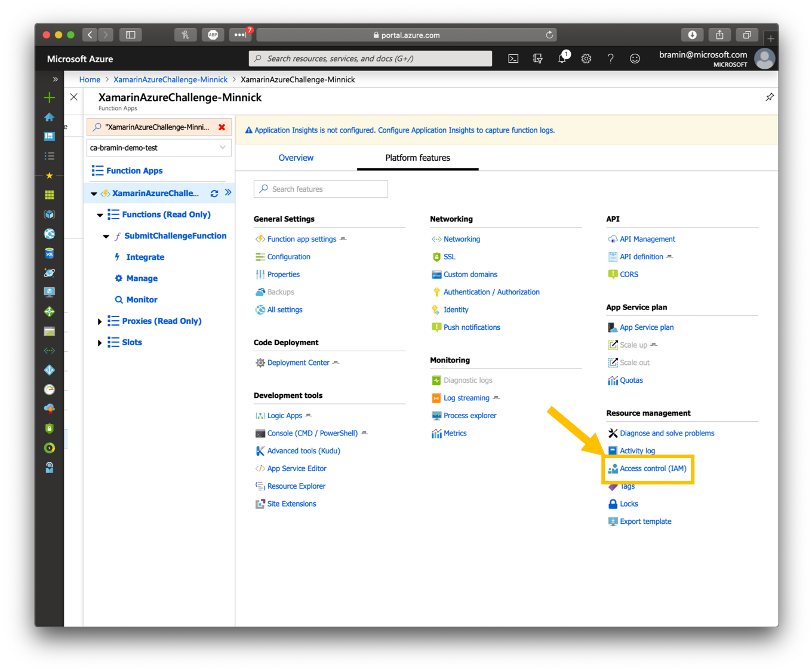The height and width of the screenshot is (672, 812).
Task: Open Manage under SubmitChallengeFunction
Action: [x=142, y=278]
